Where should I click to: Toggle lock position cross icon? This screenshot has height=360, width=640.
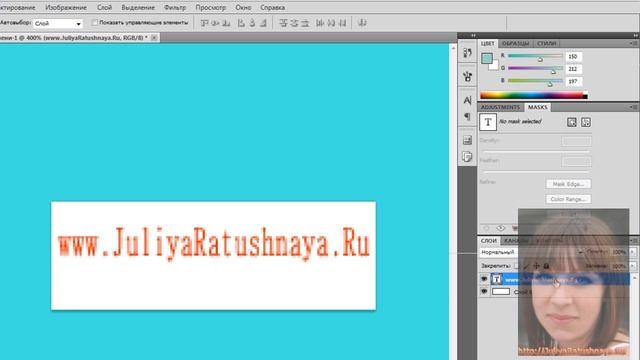[x=536, y=266]
